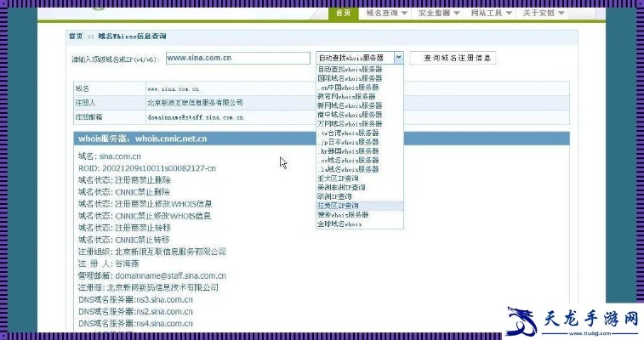Click the 域名Whois信息查询 breadcrumb link
The image size is (644, 340).
coord(132,36)
